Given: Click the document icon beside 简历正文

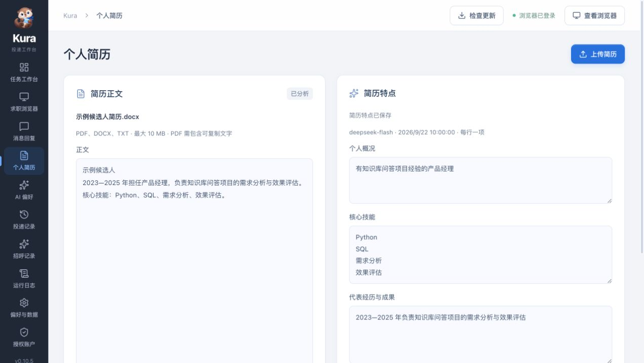Looking at the screenshot, I should pyautogui.click(x=80, y=94).
